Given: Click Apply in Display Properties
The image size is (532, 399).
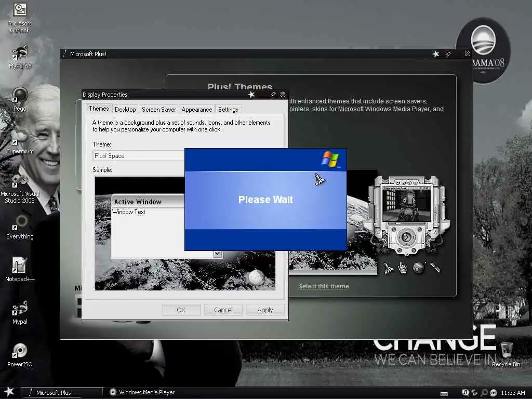Looking at the screenshot, I should (265, 310).
